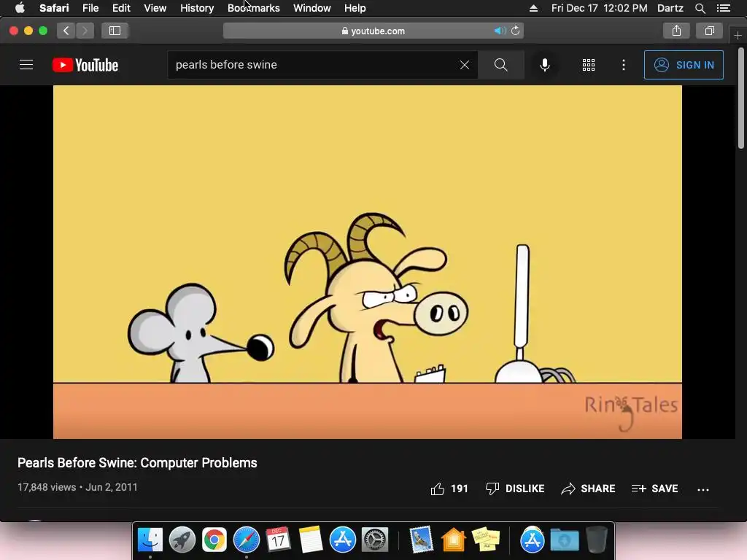Viewport: 747px width, 560px height.
Task: Open the YouTube hamburger guide menu
Action: [x=26, y=65]
